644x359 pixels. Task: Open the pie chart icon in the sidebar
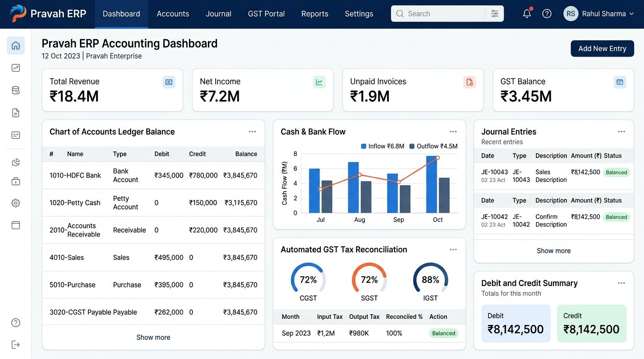[16, 162]
